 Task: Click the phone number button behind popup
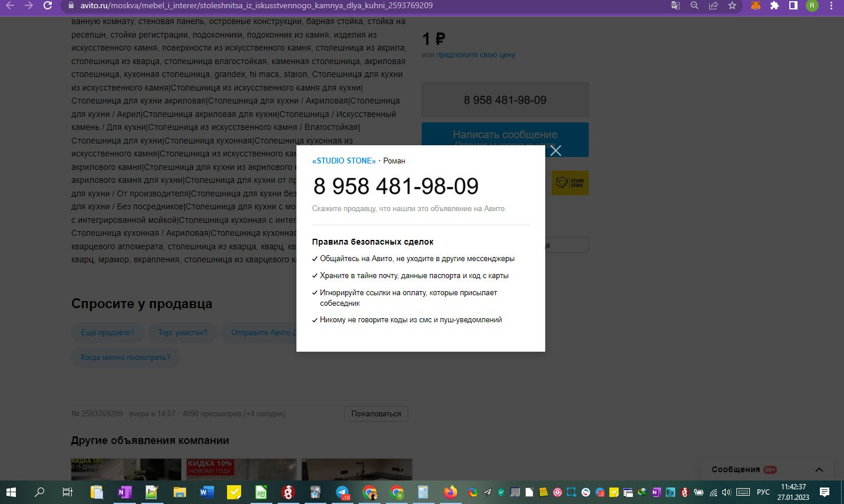click(505, 100)
